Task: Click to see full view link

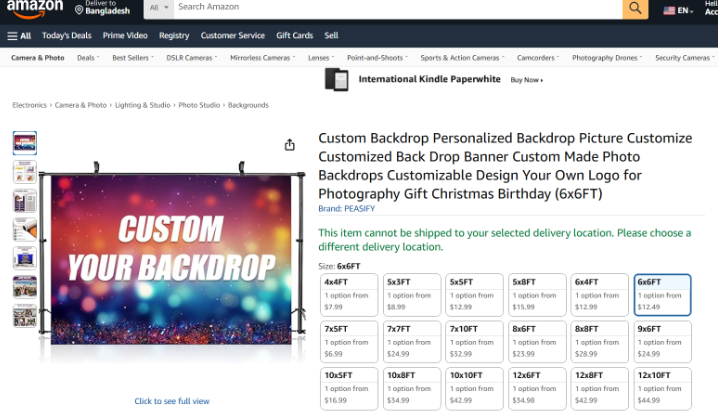Action: (x=172, y=401)
